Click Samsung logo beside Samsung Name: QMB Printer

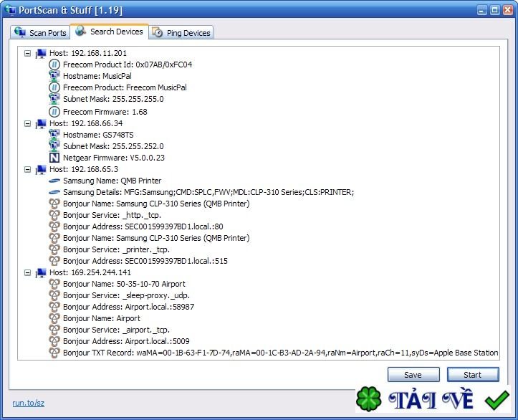click(54, 181)
